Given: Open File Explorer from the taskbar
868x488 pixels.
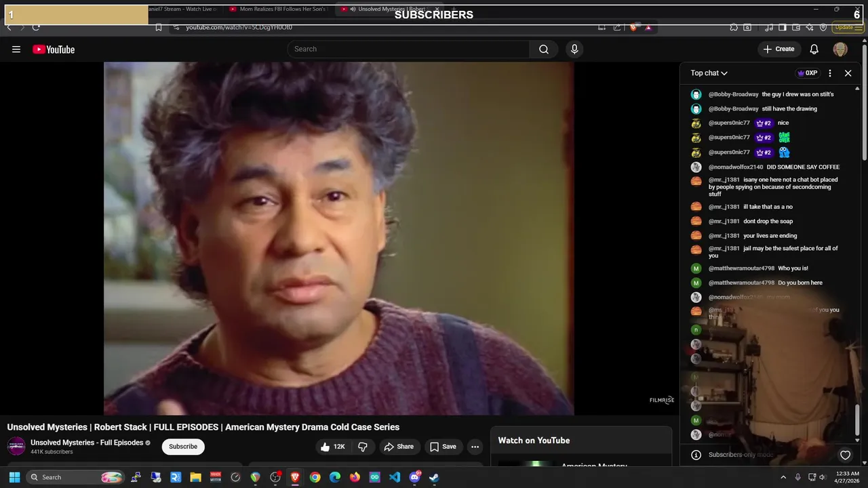Looking at the screenshot, I should (x=195, y=477).
